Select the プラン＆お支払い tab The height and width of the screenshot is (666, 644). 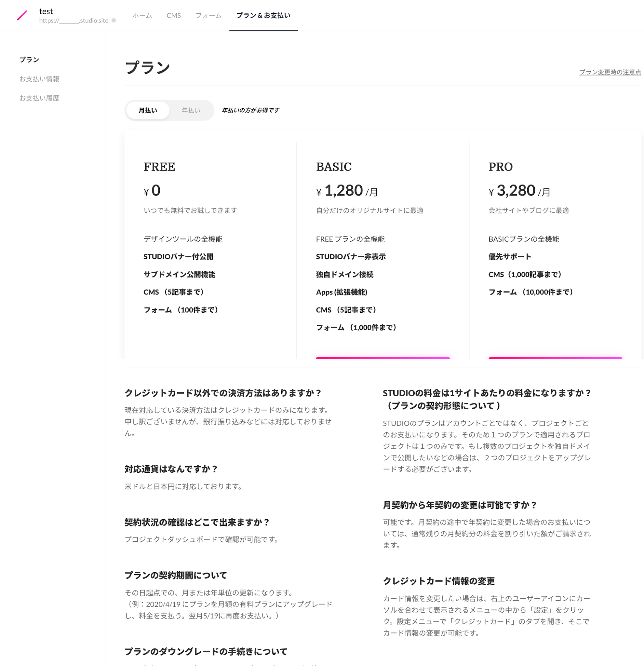click(x=263, y=16)
